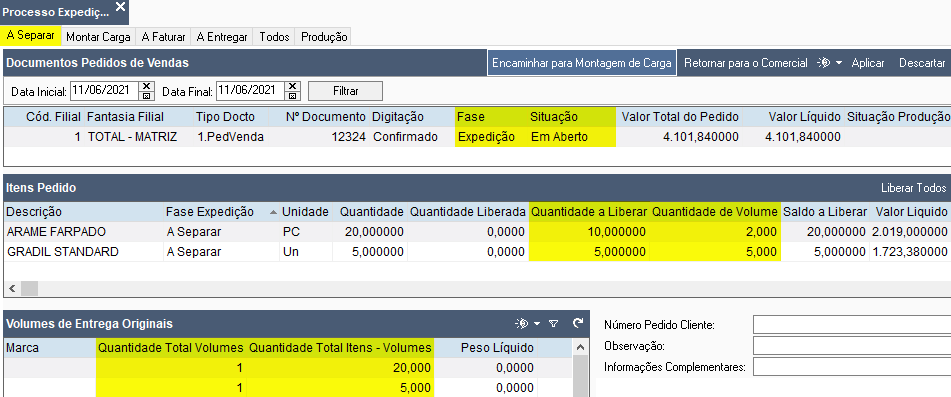Click Quantidade de Volume 2,000 cell

click(714, 232)
